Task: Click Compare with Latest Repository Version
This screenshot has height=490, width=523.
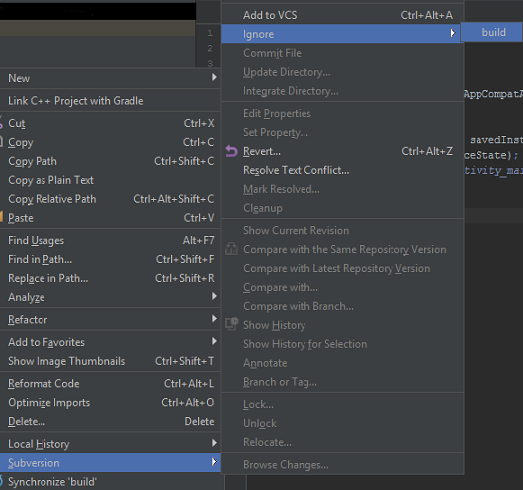Action: [342, 269]
